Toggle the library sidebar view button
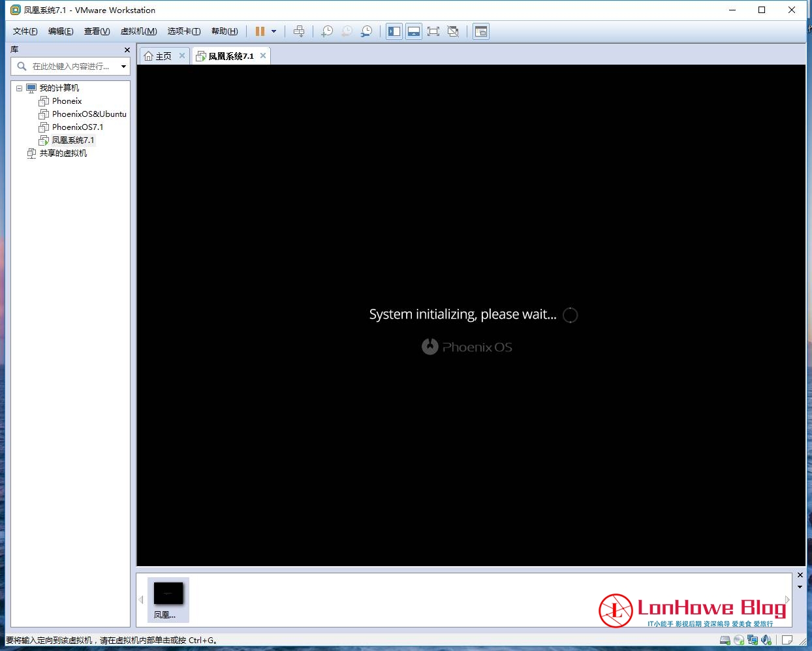 [x=394, y=31]
